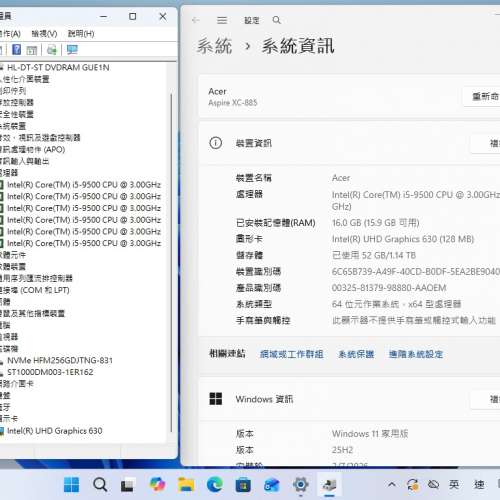Collapse the 裝置資訊 section header

click(349, 143)
